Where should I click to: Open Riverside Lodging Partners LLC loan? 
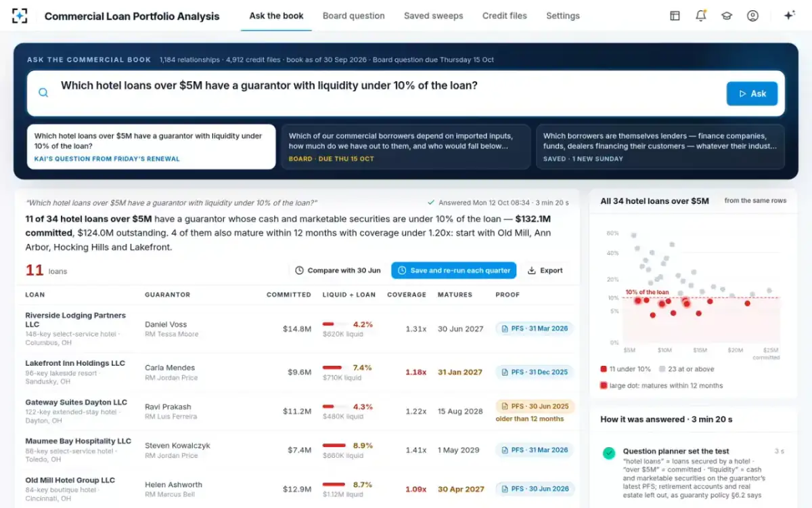tap(75, 320)
